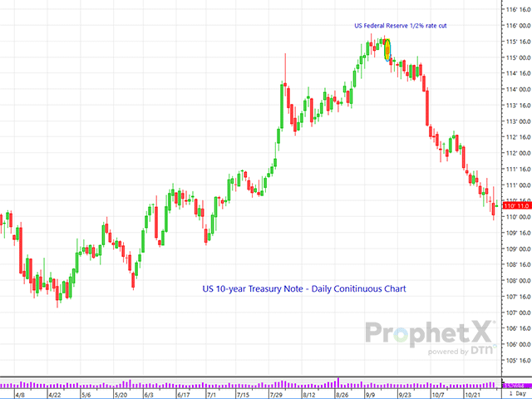Select the red current price tag 110' 11.0

click(515, 205)
